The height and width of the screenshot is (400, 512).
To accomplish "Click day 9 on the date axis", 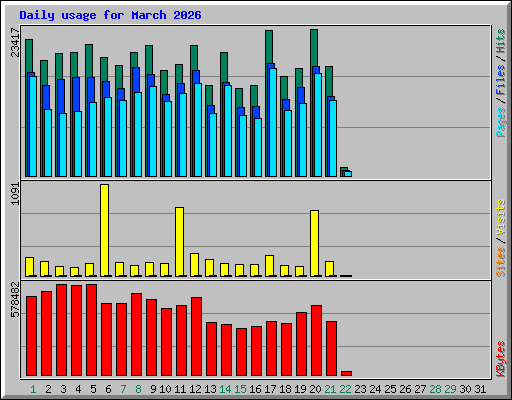I will tap(153, 389).
